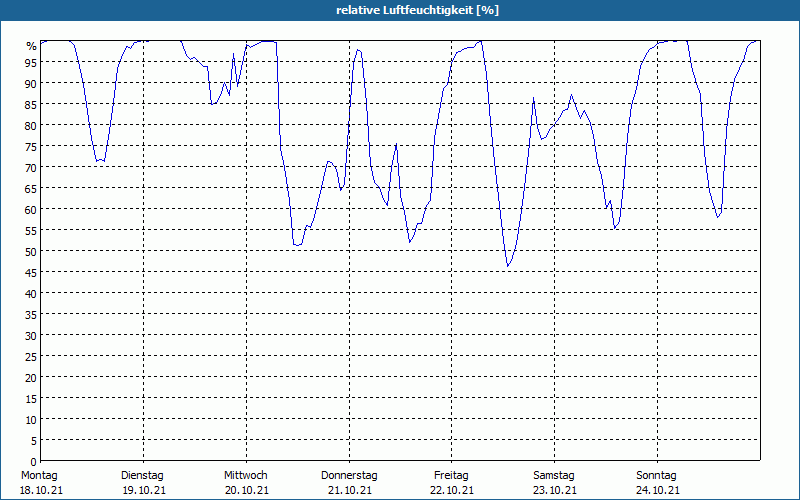Click the y-axis value '65'

pyautogui.click(x=31, y=189)
